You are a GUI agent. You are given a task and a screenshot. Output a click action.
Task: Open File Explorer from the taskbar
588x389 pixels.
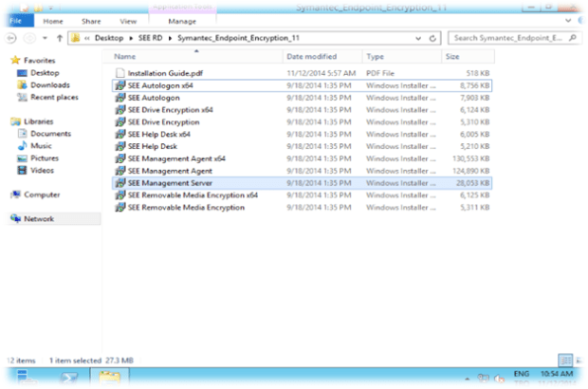(111, 378)
